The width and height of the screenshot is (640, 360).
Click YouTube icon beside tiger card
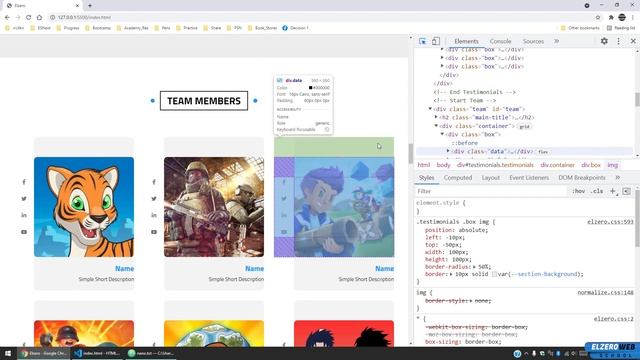[x=24, y=232]
